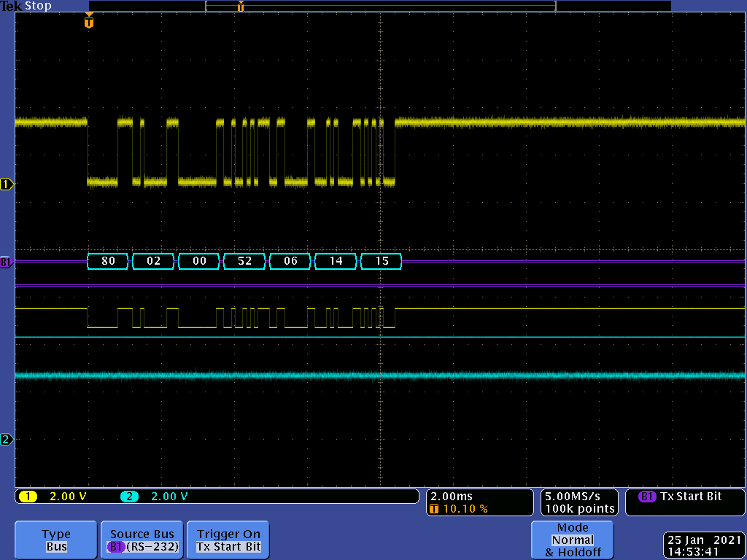Click channel 2 2.00 V scale readout
This screenshot has height=560, width=747.
(169, 497)
